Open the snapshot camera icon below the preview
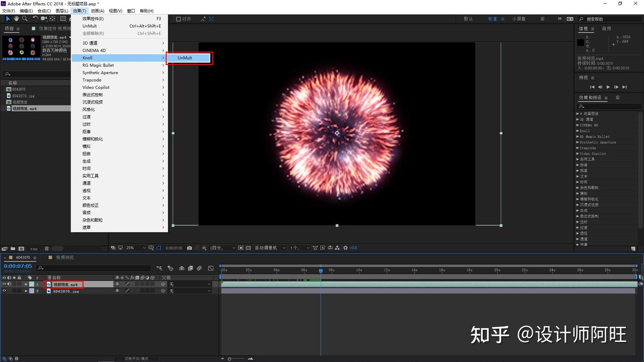 [x=190, y=248]
